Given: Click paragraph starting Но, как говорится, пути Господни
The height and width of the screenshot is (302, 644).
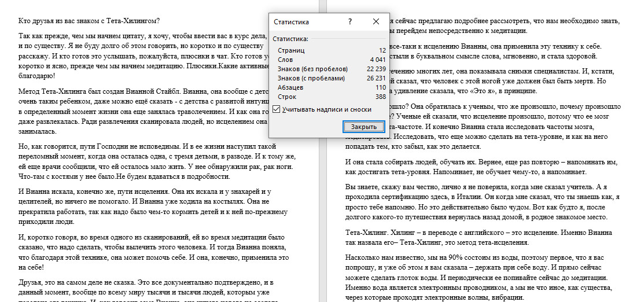Looking at the screenshot, I should (x=157, y=161).
